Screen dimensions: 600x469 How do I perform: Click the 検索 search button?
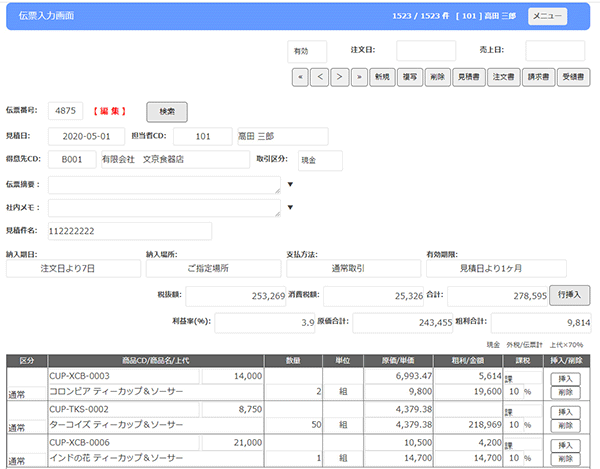point(167,112)
